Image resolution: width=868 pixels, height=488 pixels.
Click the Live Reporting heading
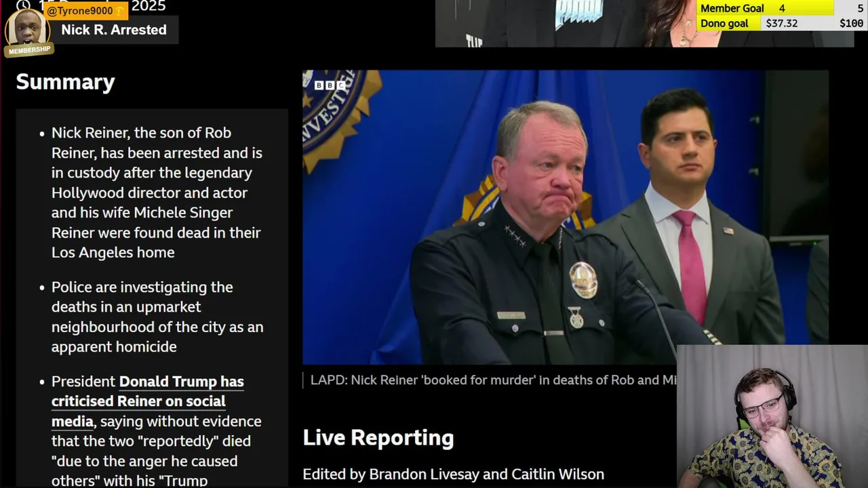(x=378, y=438)
